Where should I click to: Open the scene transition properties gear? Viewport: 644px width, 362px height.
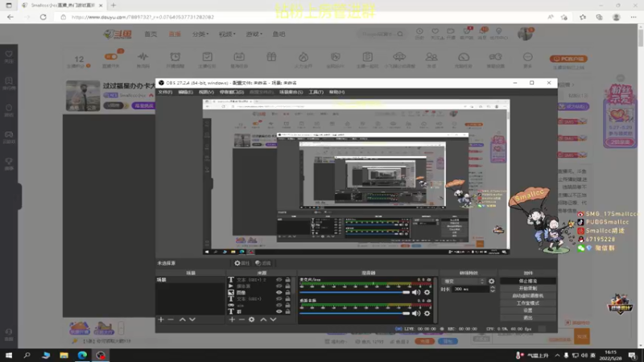pyautogui.click(x=491, y=281)
